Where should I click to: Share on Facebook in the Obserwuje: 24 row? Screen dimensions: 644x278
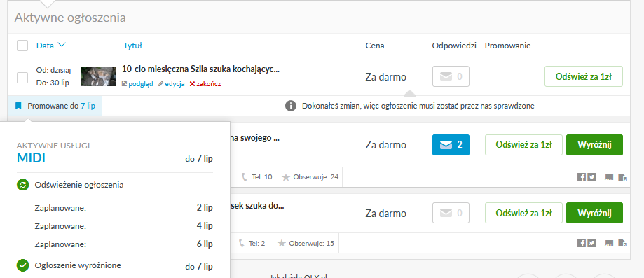click(581, 177)
